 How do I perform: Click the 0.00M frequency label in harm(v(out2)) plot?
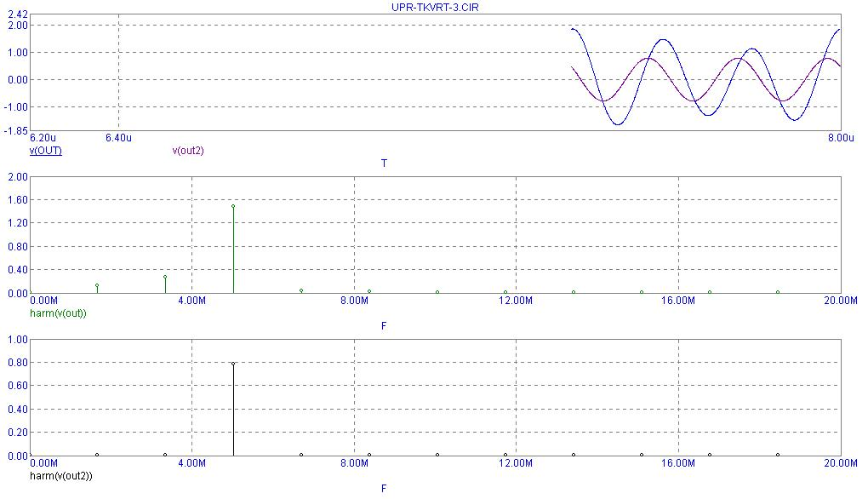tap(43, 463)
